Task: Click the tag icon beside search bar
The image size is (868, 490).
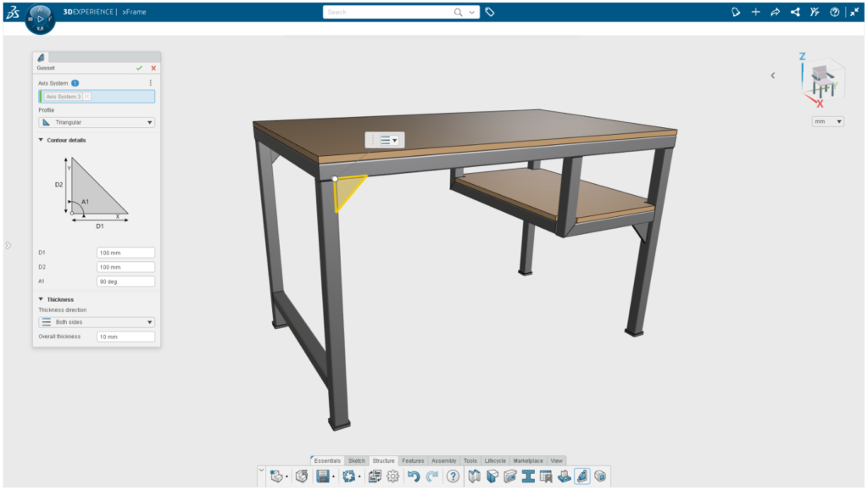Action: tap(490, 12)
